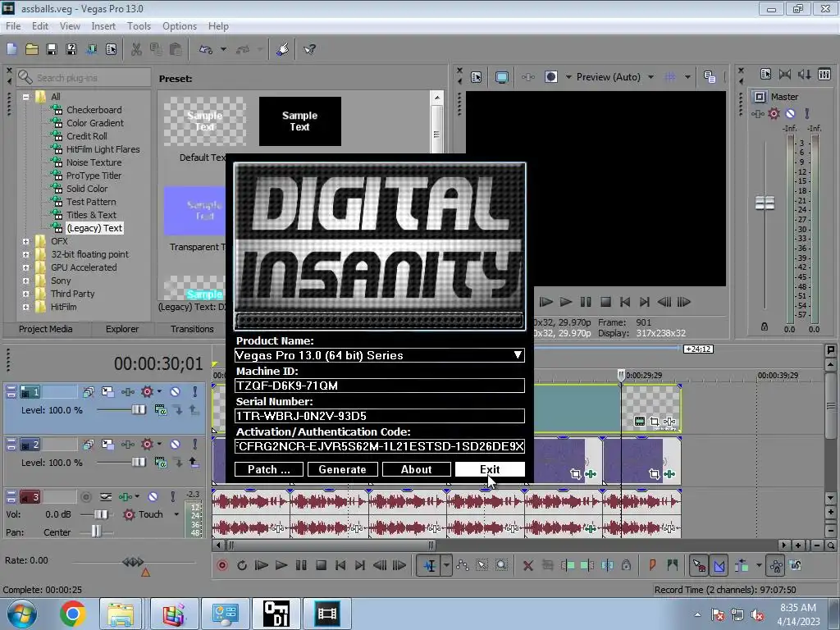The height and width of the screenshot is (630, 840).
Task: Click the Save project toolbar icon
Action: [52, 50]
